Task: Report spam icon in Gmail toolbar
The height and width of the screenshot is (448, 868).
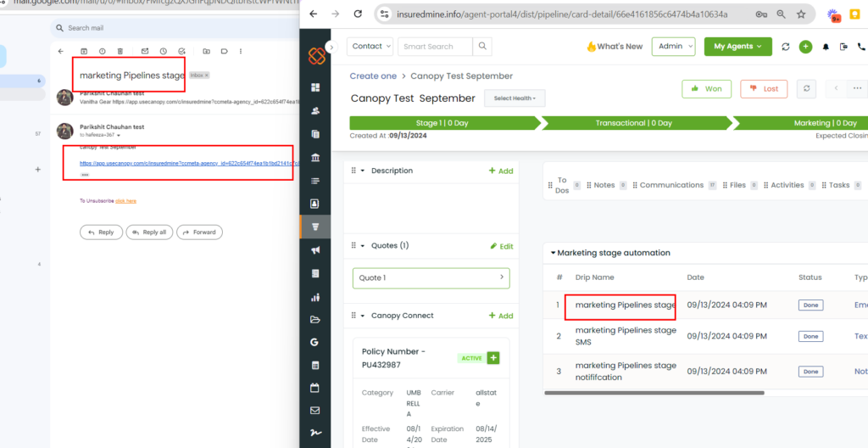Action: point(102,51)
